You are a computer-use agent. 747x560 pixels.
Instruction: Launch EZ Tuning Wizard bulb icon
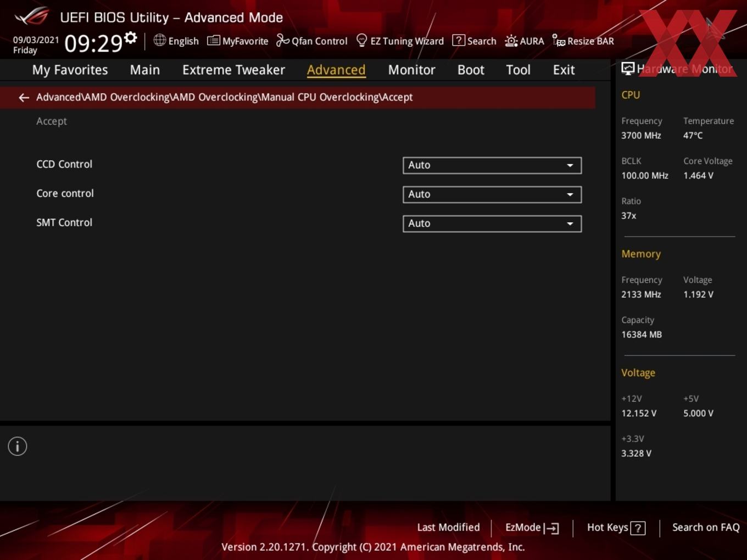361,40
